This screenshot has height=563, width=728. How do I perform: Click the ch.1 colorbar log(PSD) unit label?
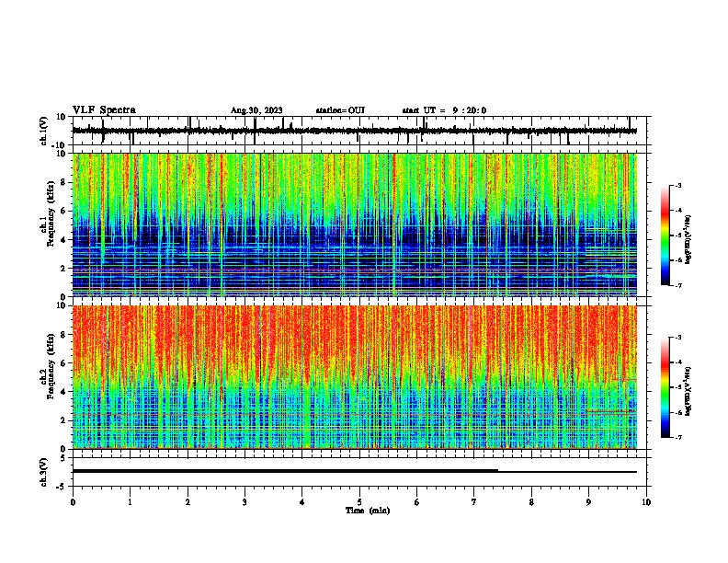coord(688,240)
